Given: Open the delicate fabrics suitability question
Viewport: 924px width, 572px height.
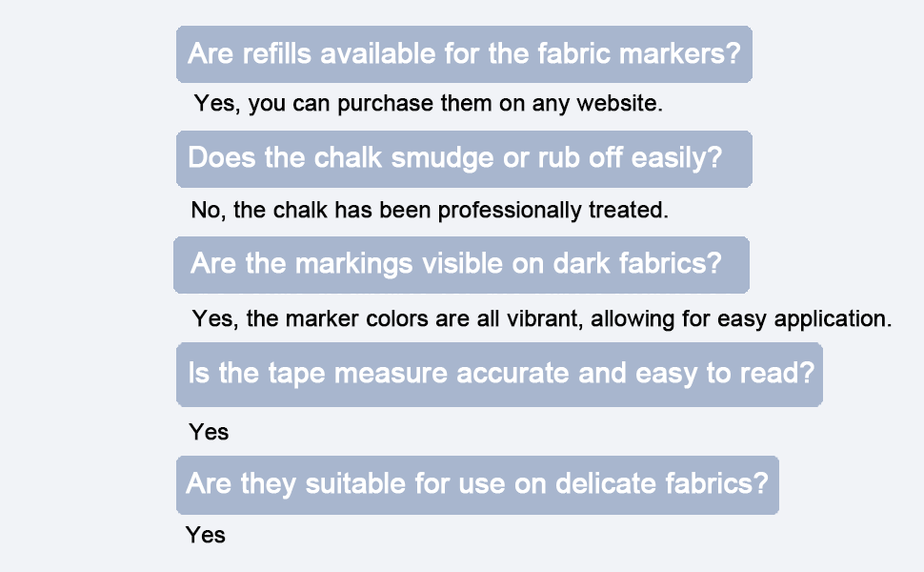Looking at the screenshot, I should tap(477, 484).
